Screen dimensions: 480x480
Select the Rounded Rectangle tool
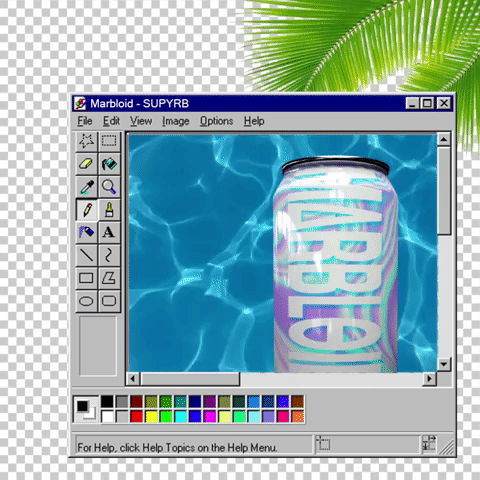[109, 301]
